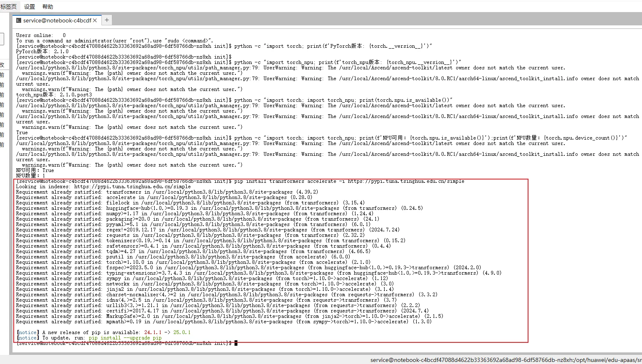Add a new terminal tab with plus button
This screenshot has width=642, height=364.
coord(107,20)
